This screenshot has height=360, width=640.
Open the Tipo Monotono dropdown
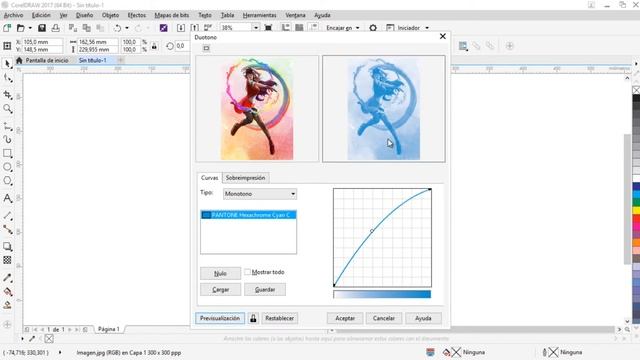(x=260, y=194)
